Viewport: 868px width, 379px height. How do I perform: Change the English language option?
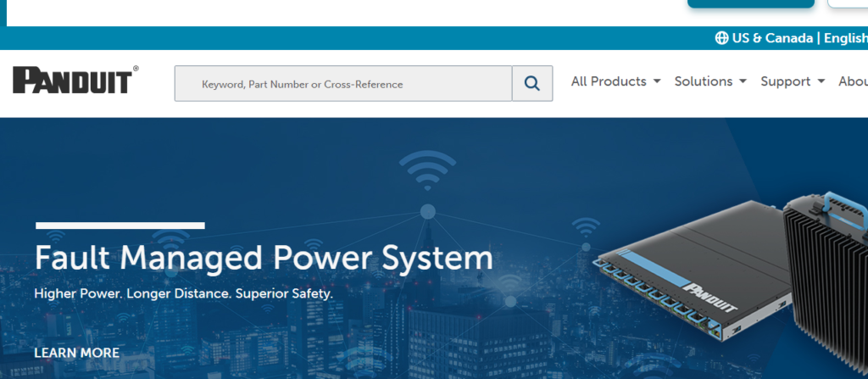point(845,38)
